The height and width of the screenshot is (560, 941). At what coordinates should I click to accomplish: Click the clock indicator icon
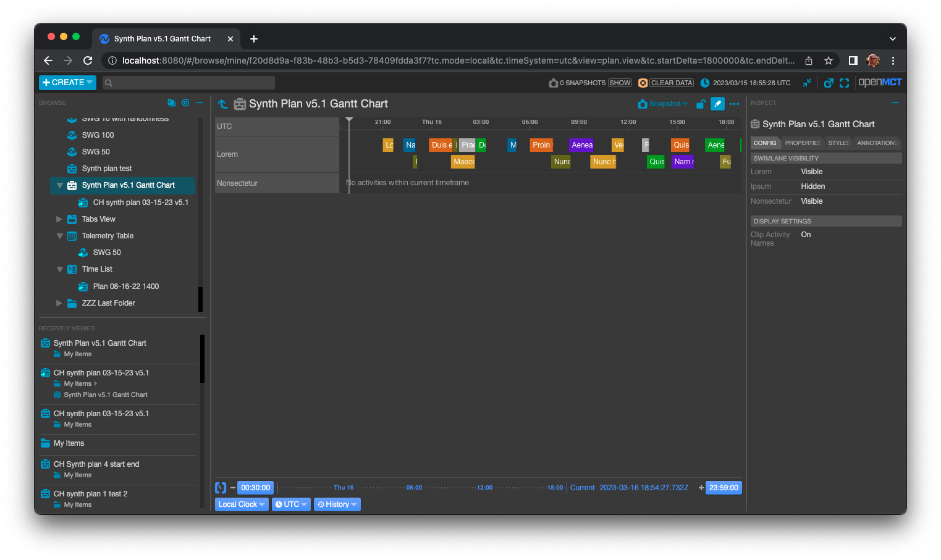click(x=705, y=83)
